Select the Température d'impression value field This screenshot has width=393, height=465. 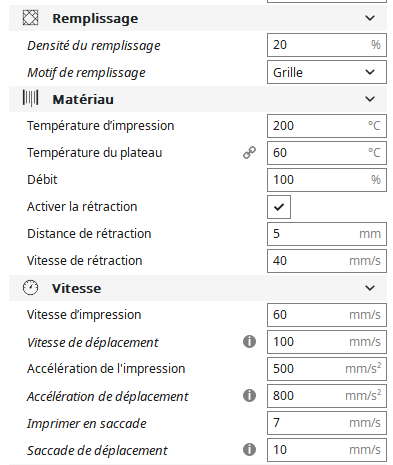[327, 126]
